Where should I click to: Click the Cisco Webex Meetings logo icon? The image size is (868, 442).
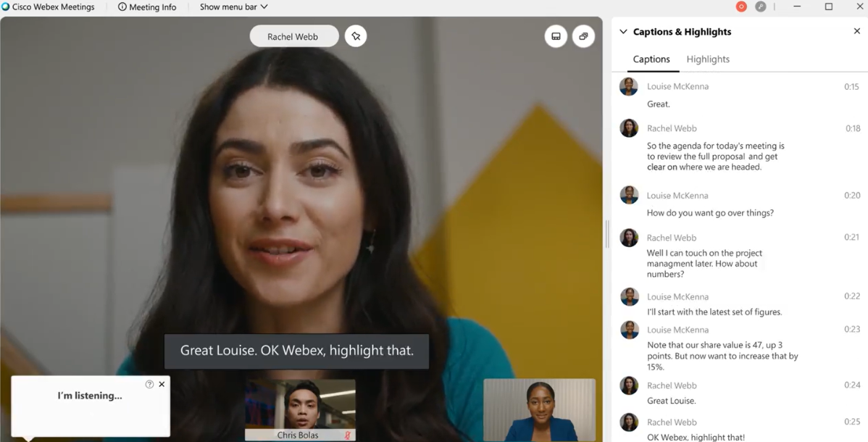coord(6,7)
